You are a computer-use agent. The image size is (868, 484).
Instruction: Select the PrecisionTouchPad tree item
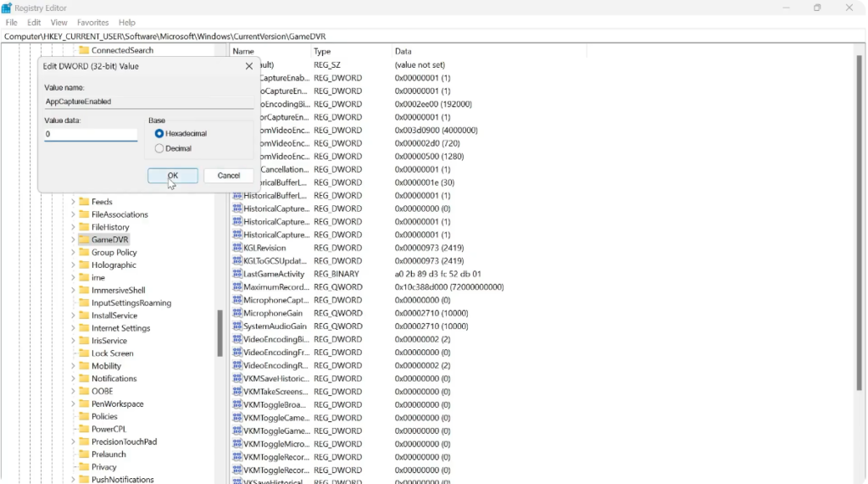[124, 442]
